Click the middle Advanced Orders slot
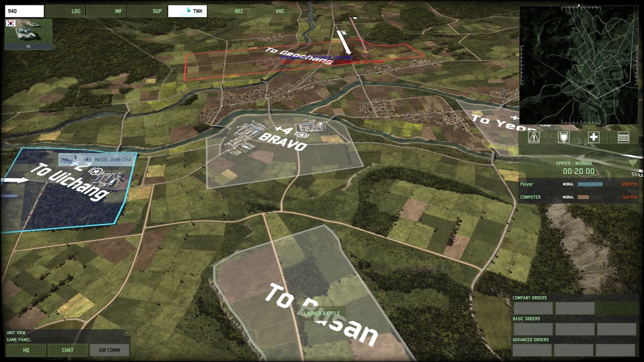 coord(575,350)
